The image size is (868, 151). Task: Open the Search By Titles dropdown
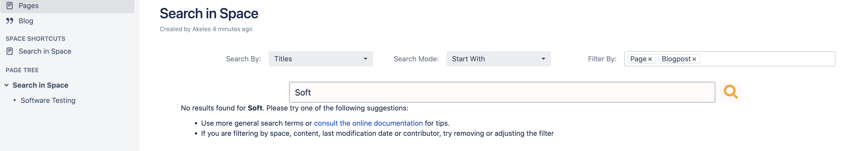click(321, 59)
